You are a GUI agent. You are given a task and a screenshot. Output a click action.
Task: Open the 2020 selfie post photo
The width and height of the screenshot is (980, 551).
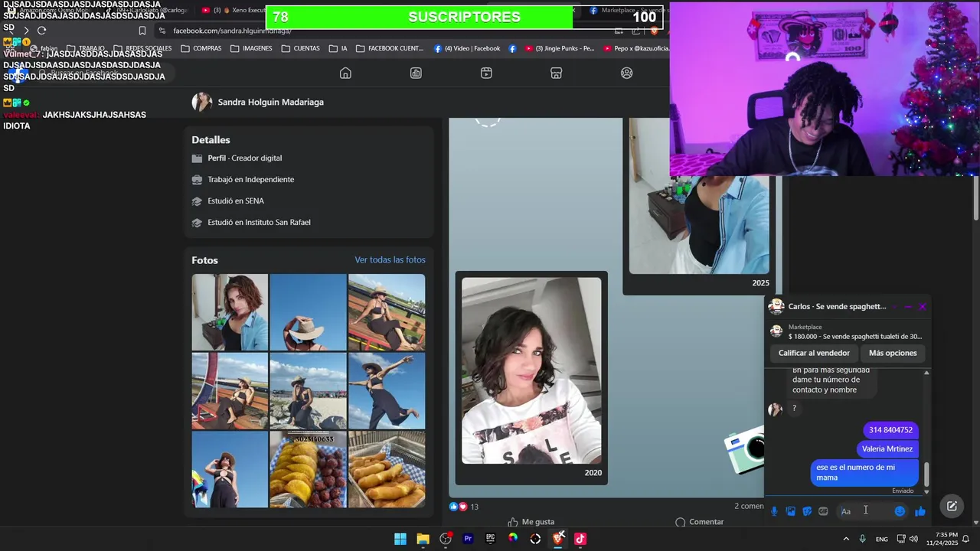531,370
